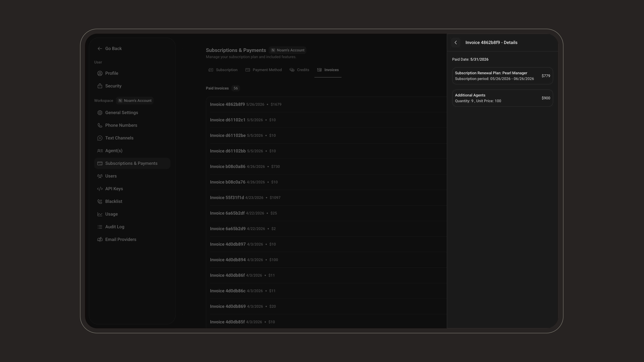Click the Subscriptions & Payments card icon in sidebar
The height and width of the screenshot is (362, 644).
tap(100, 163)
